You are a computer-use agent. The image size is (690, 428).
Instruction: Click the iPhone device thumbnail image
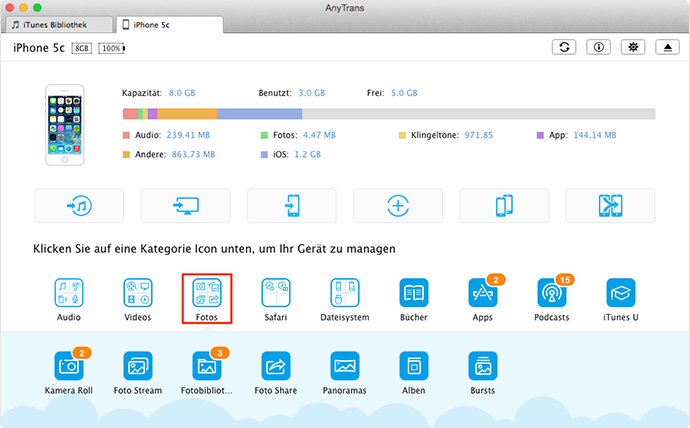[65, 125]
